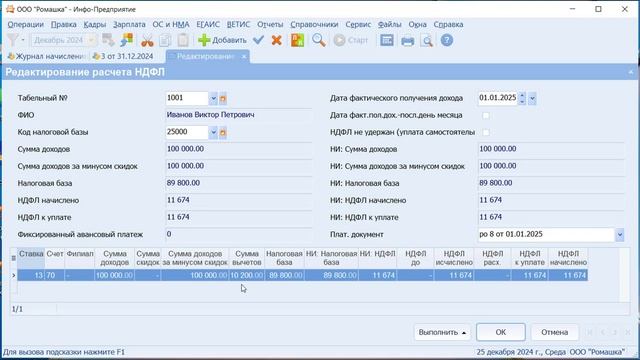Click the colorful grouping icon beside the period box
The image size is (640, 360).
point(127,40)
